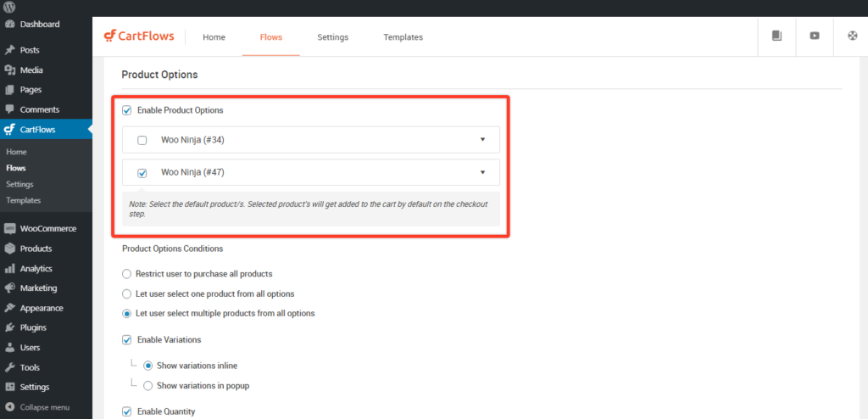Uncheck the Woo Ninja (#47) checkbox
This screenshot has height=419, width=868.
coord(142,173)
